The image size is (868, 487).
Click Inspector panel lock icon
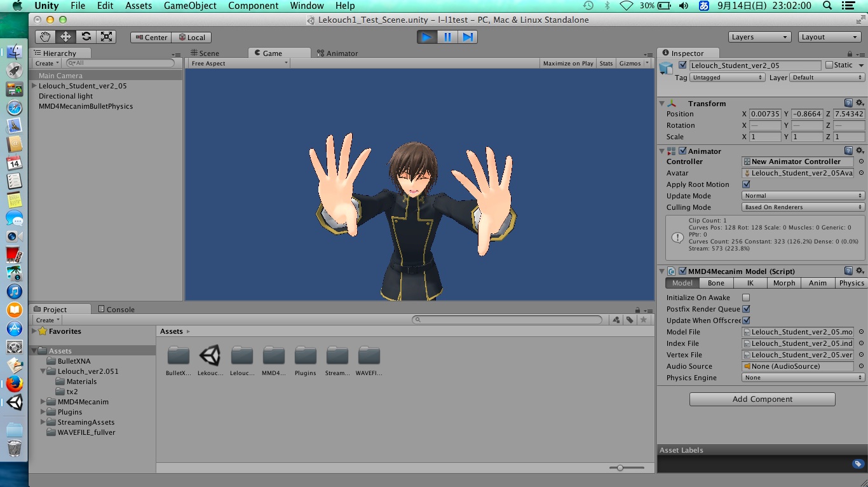coord(850,54)
